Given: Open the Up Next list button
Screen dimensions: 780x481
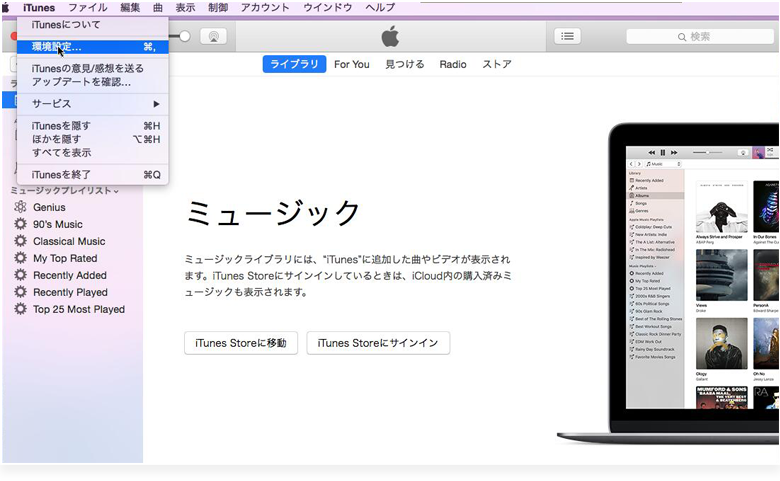Looking at the screenshot, I should [x=567, y=36].
